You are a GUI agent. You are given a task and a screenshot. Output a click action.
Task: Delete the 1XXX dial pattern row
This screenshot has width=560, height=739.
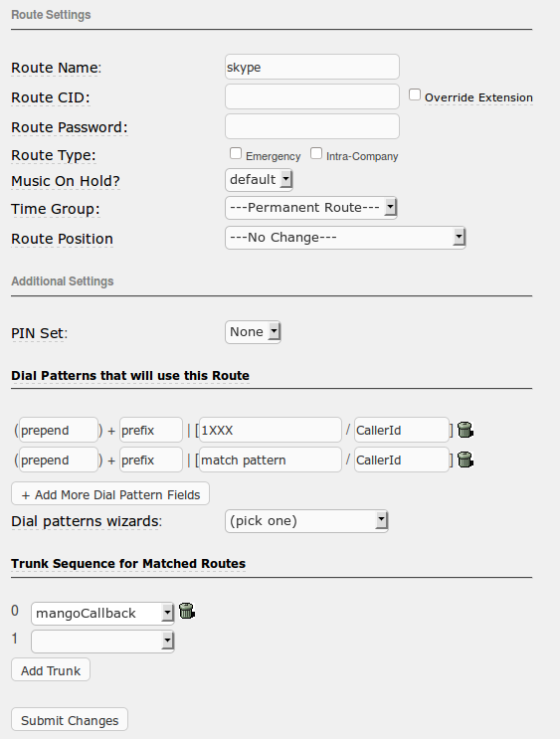(x=466, y=430)
